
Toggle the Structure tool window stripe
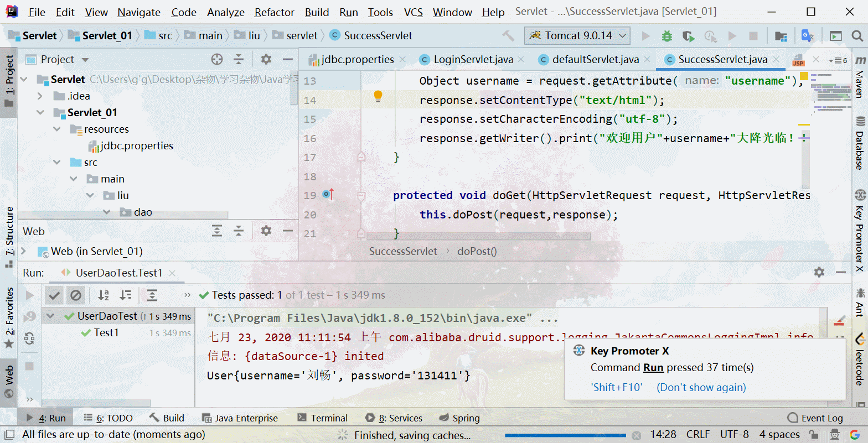coord(9,237)
